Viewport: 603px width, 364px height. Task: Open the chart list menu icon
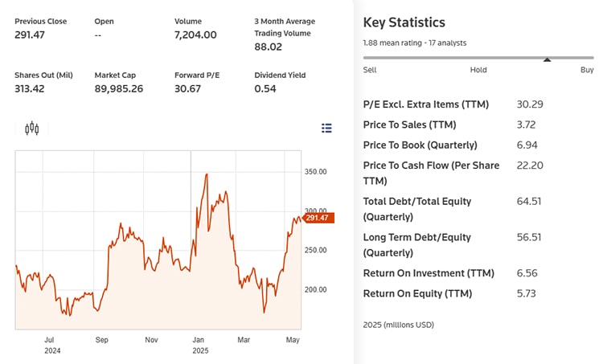326,128
